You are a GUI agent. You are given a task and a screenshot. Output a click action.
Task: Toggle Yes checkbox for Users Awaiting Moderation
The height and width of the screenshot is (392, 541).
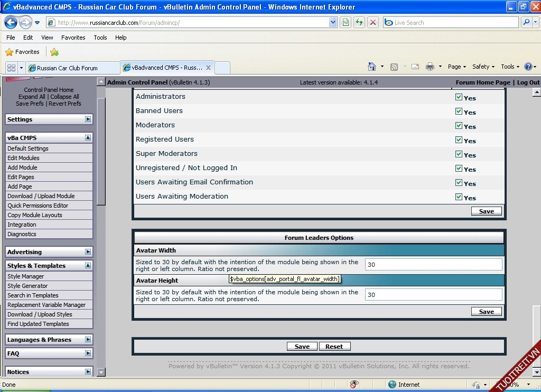459,197
